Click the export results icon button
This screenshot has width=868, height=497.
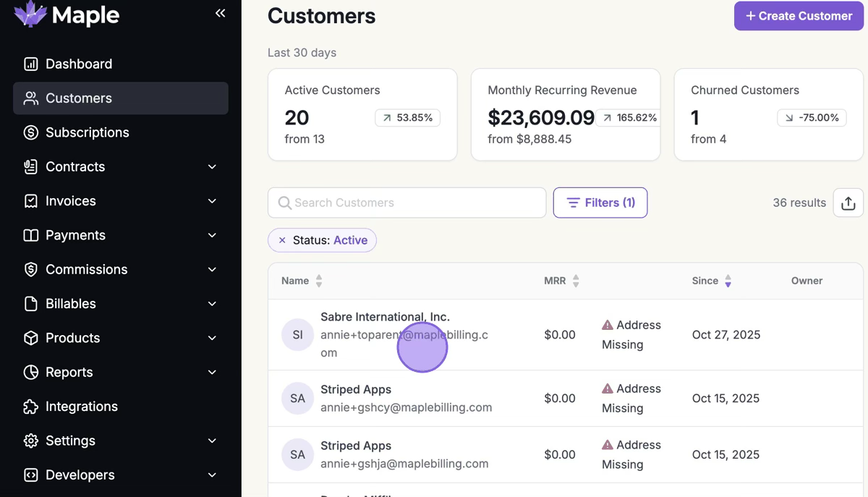tap(848, 203)
